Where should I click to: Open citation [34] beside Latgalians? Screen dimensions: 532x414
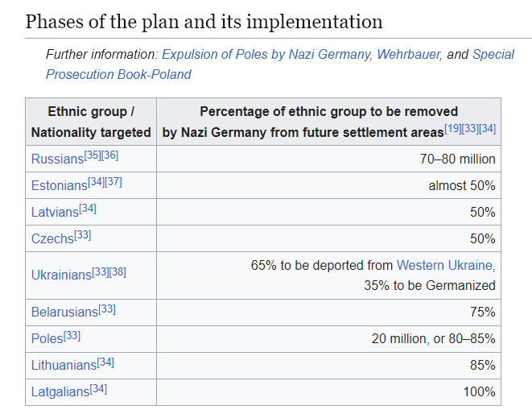[98, 388]
